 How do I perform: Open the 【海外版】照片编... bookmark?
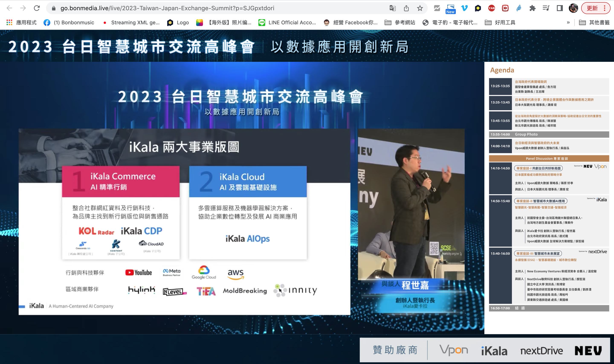click(224, 23)
